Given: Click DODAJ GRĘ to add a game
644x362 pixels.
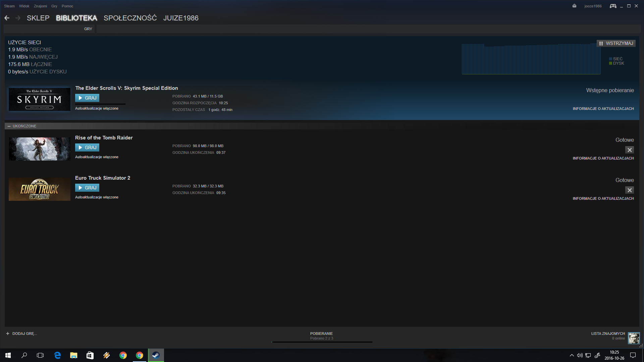Looking at the screenshot, I should tap(21, 334).
